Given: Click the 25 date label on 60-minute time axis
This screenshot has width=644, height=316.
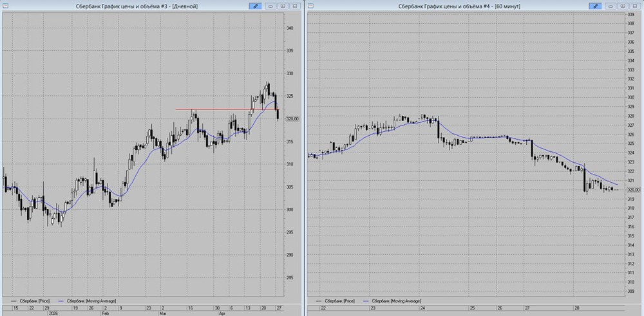Looking at the screenshot, I should (472, 308).
